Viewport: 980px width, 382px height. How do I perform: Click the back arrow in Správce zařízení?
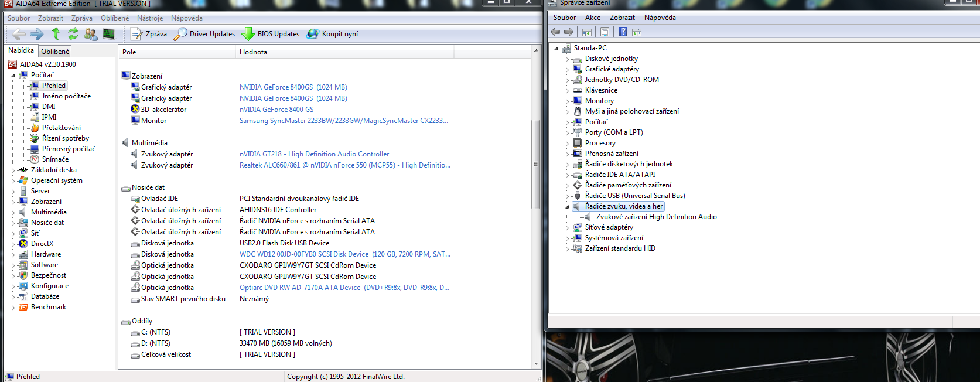tap(555, 32)
